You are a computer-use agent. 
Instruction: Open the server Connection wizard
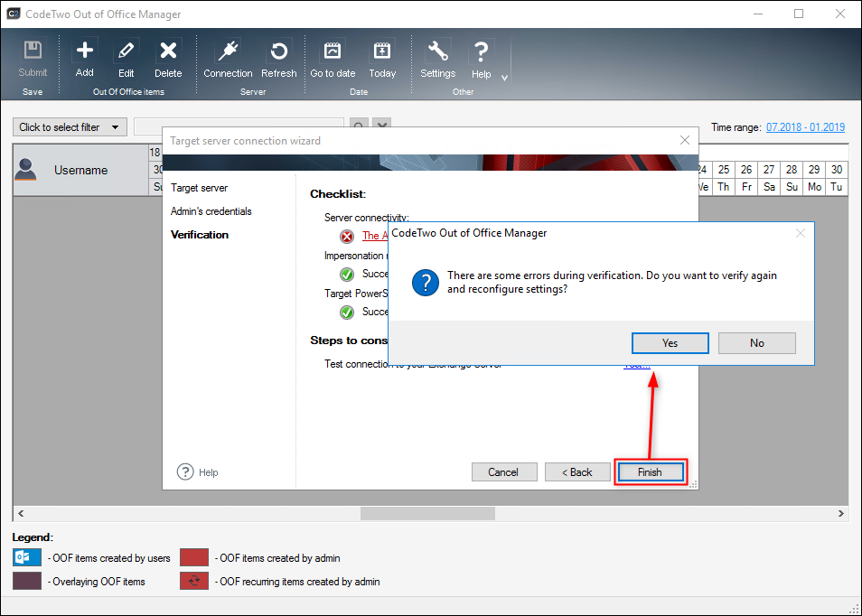pyautogui.click(x=228, y=58)
